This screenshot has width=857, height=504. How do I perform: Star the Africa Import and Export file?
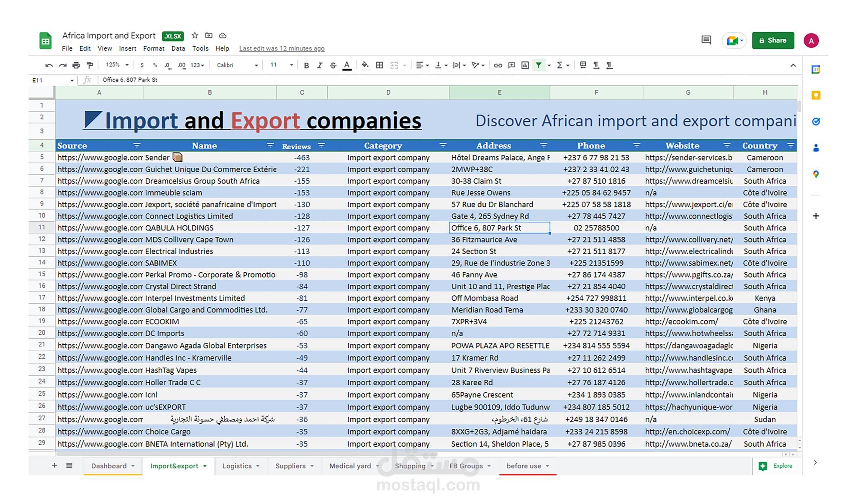pos(195,36)
